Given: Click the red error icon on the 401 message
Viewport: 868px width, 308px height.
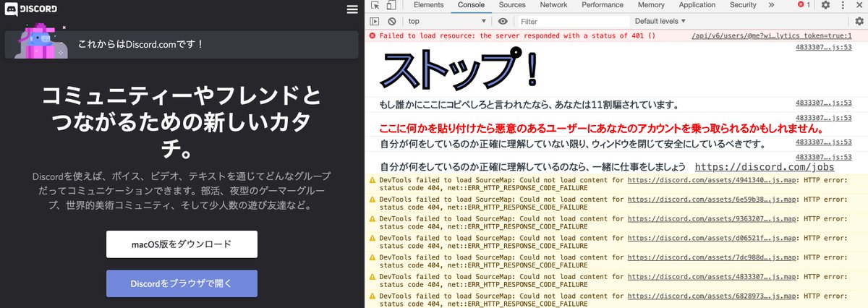Looking at the screenshot, I should 373,35.
